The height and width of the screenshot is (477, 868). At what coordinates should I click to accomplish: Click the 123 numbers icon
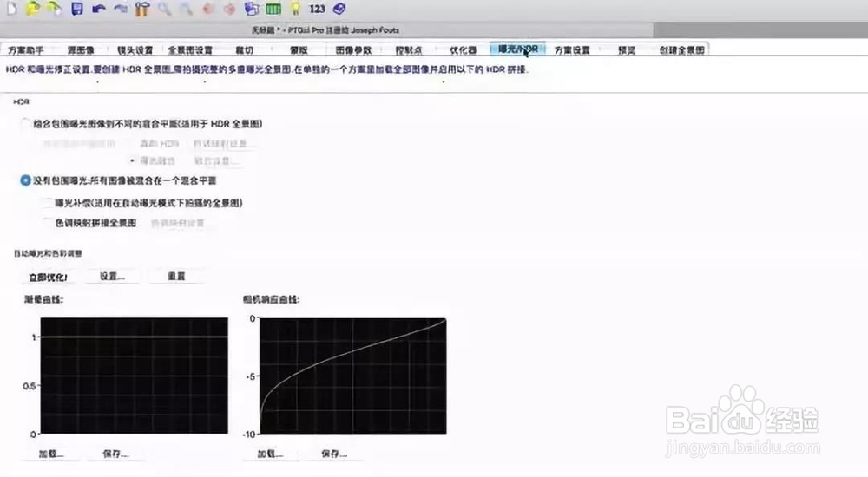[x=317, y=9]
